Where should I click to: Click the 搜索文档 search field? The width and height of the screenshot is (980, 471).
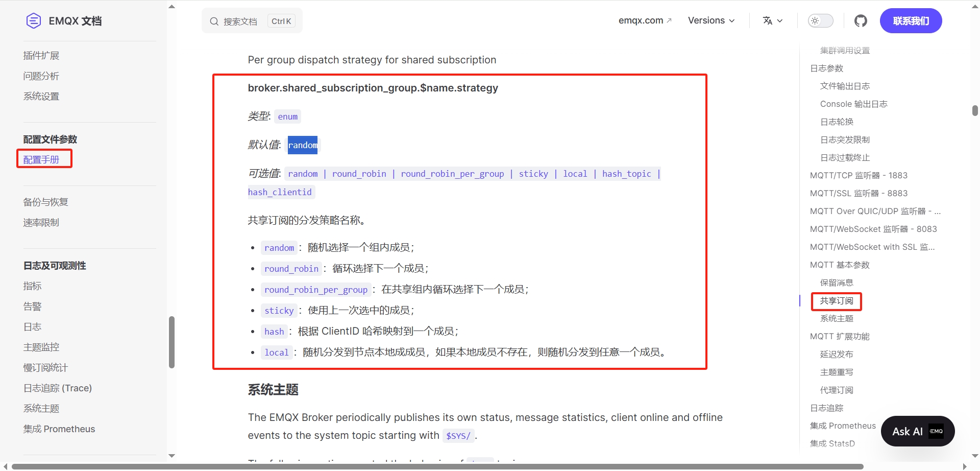click(x=240, y=21)
